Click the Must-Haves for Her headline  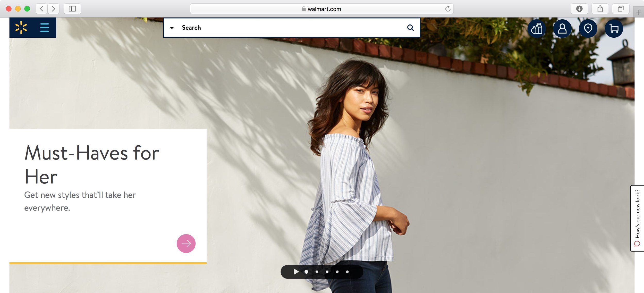click(x=92, y=164)
